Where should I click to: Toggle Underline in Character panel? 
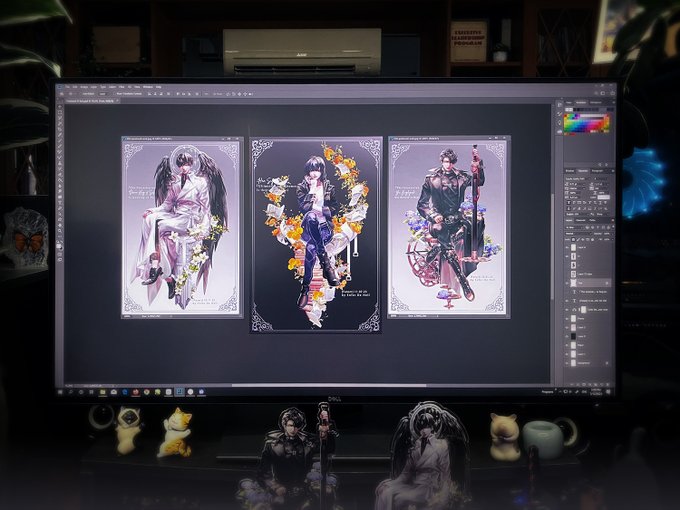pyautogui.click(x=600, y=203)
